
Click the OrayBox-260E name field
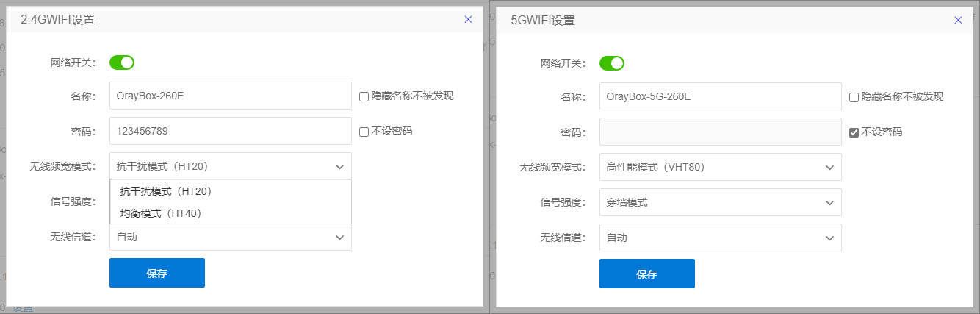pyautogui.click(x=230, y=96)
